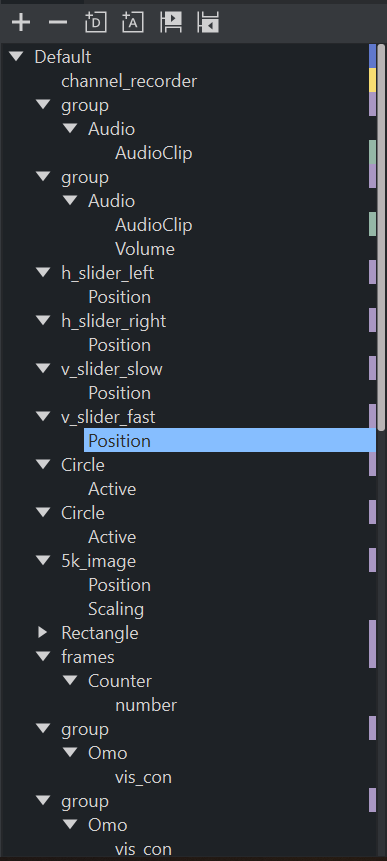Add a new director with D icon
387x861 pixels.
[x=96, y=23]
